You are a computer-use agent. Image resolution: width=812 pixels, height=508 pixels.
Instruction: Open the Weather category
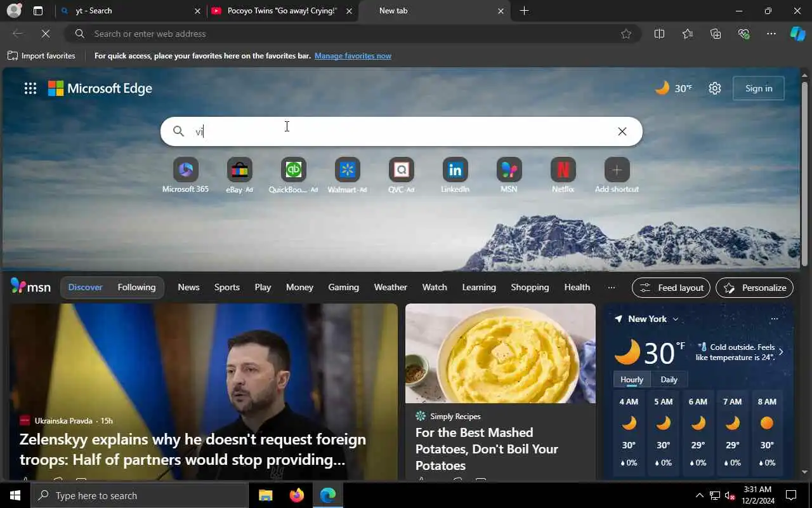click(x=391, y=287)
